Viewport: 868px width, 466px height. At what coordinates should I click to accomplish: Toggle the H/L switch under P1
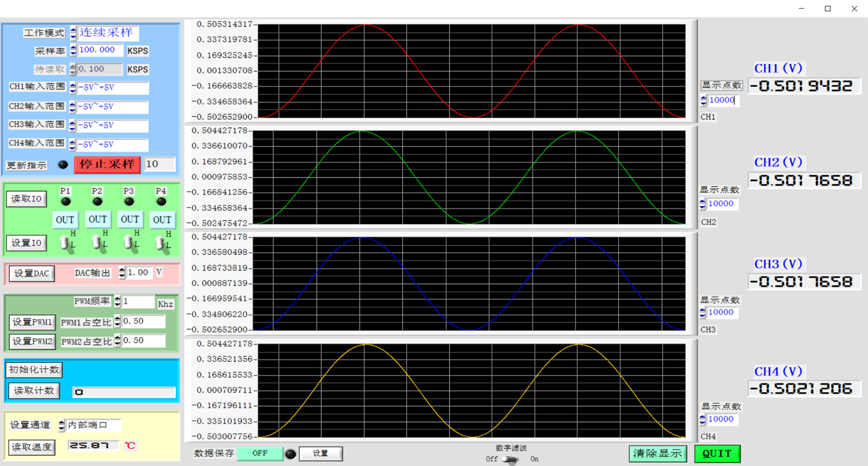(x=64, y=243)
